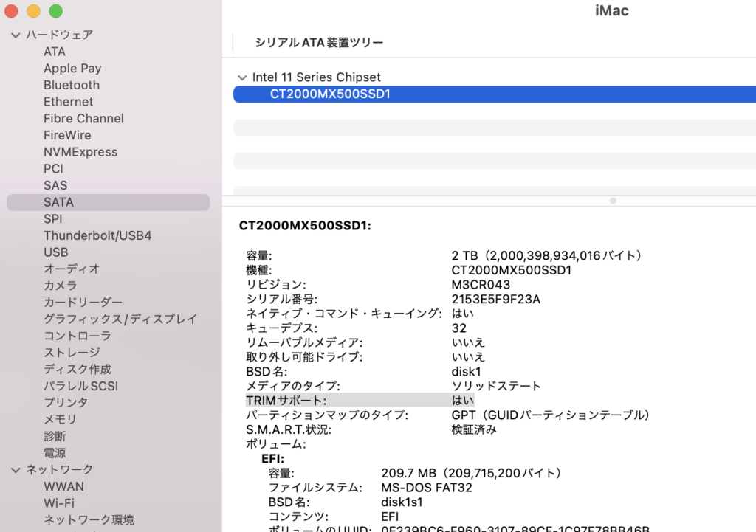Click the pane divider handle dot

(613, 201)
